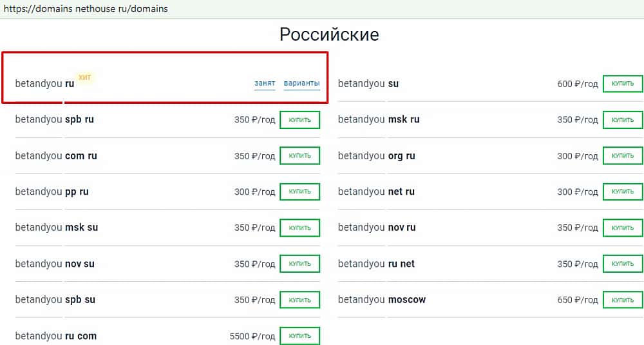
Task: Select the 'Российские' heading
Action: point(329,34)
